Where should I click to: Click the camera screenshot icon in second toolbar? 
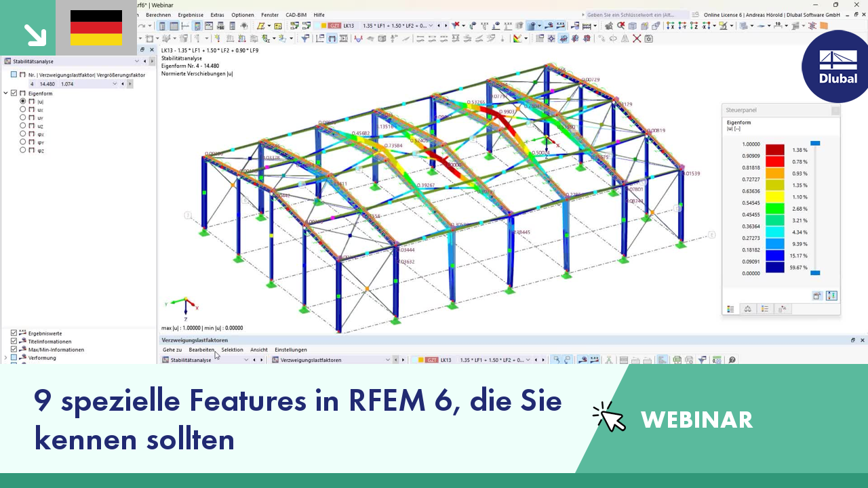pyautogui.click(x=648, y=39)
